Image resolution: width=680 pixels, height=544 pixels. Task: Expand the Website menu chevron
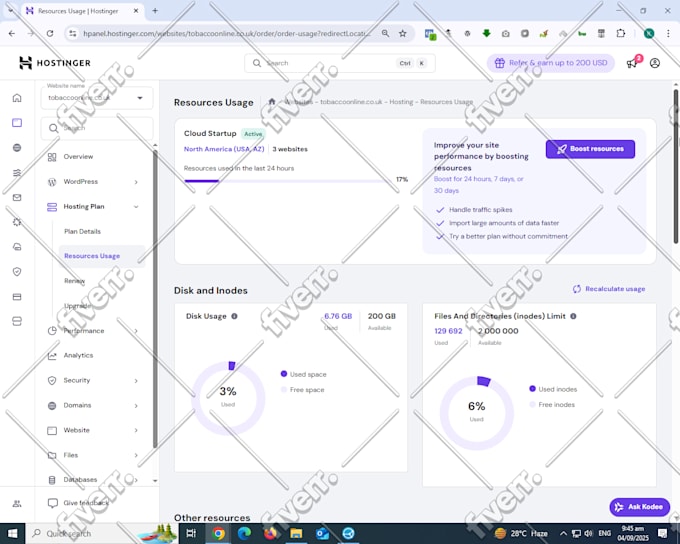136,430
